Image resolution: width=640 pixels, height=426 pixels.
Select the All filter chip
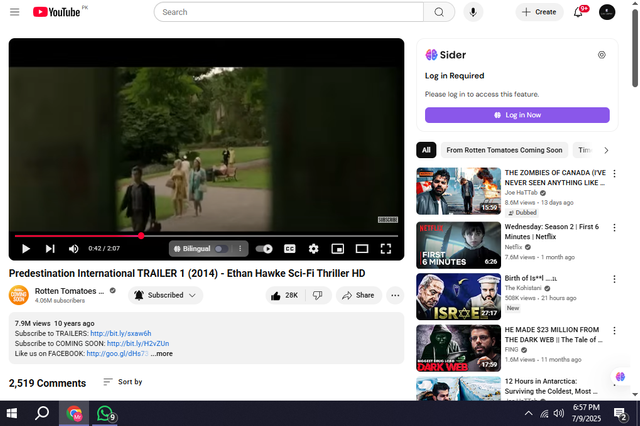coord(426,150)
